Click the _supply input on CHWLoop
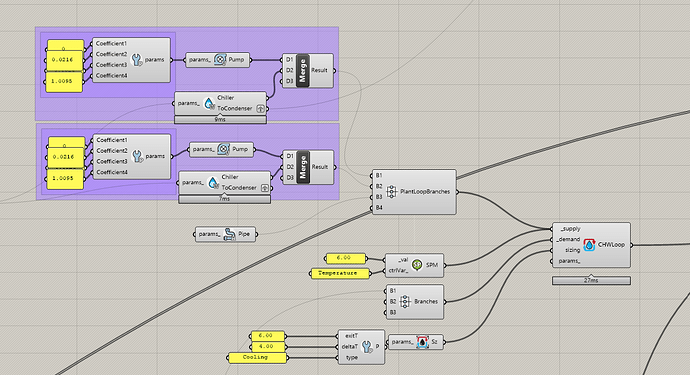Screen dimensions: 690x375 click(x=570, y=229)
